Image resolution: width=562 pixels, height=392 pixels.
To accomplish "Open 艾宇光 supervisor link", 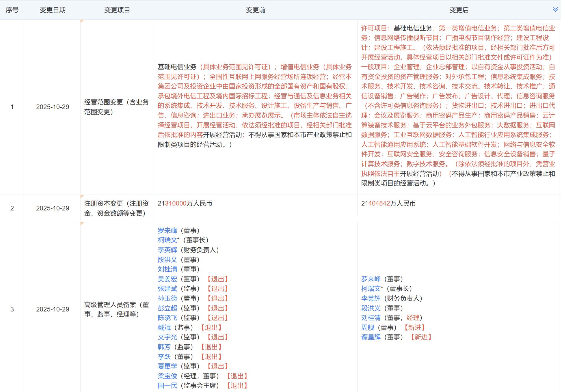I will pos(167,337).
